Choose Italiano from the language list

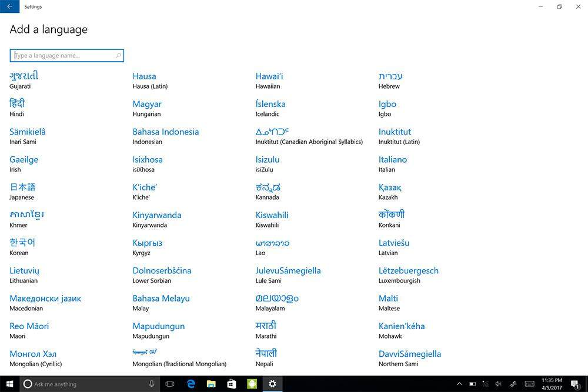(392, 163)
